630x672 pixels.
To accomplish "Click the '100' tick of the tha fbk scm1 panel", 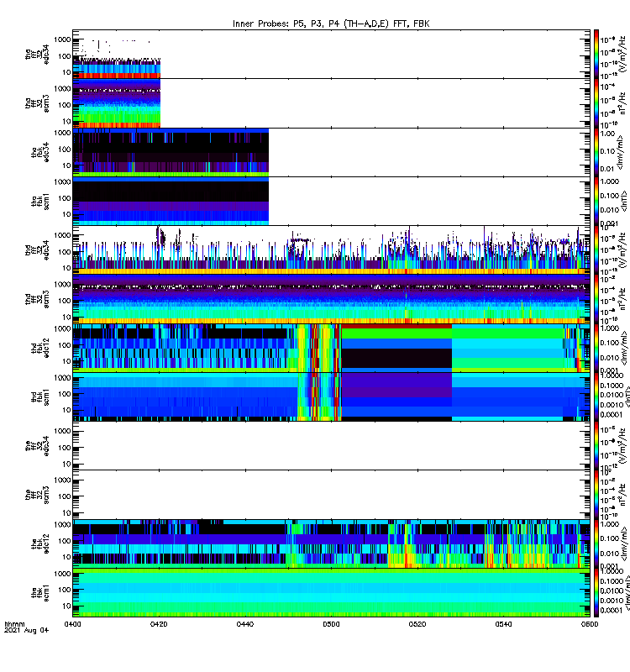I will [x=65, y=198].
